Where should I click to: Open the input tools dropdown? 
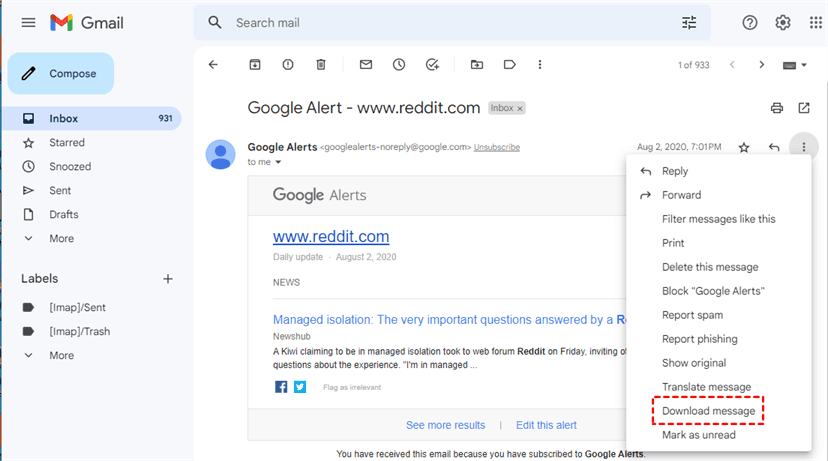pos(793,65)
